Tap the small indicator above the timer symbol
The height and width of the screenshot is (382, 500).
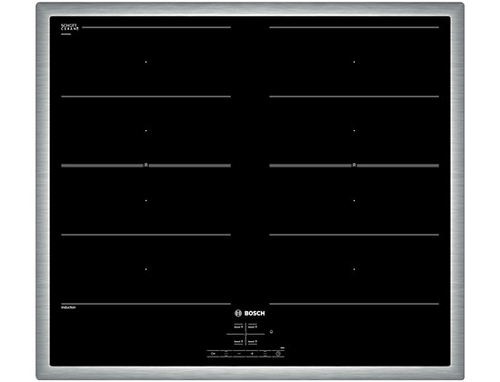point(282,348)
